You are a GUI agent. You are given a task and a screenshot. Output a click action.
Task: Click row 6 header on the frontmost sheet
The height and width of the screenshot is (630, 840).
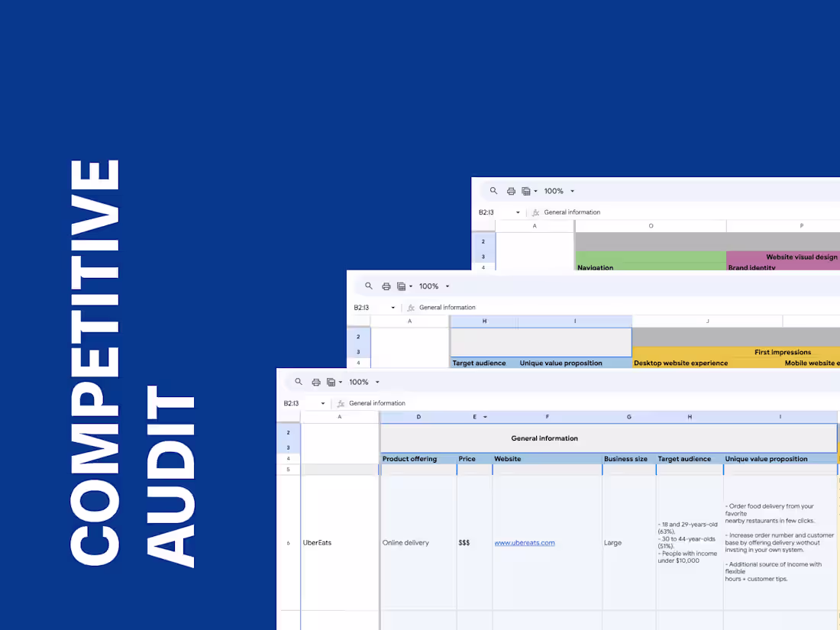coord(288,542)
